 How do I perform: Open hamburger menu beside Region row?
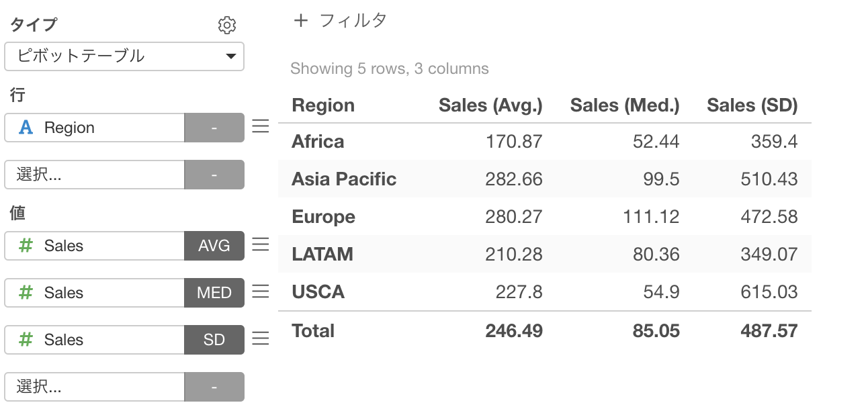(261, 126)
